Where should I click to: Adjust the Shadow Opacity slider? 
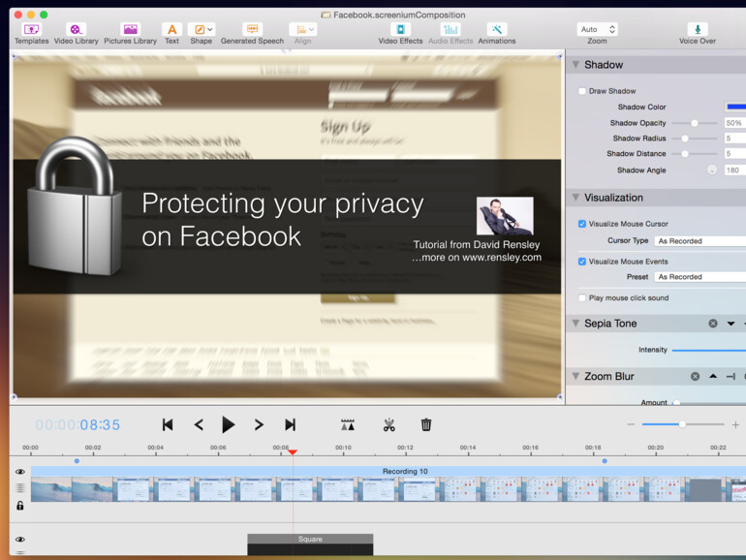pyautogui.click(x=694, y=123)
